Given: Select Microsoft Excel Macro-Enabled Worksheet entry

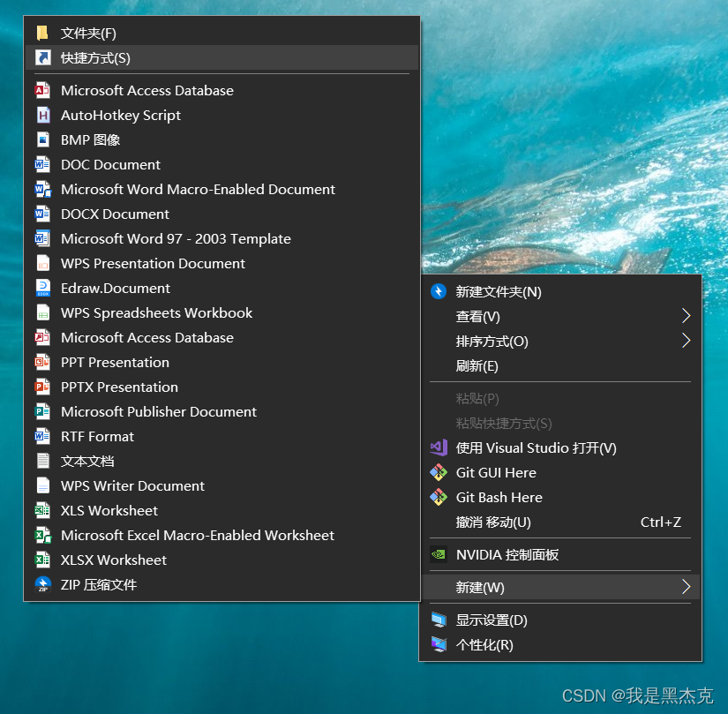Looking at the screenshot, I should 221,535.
